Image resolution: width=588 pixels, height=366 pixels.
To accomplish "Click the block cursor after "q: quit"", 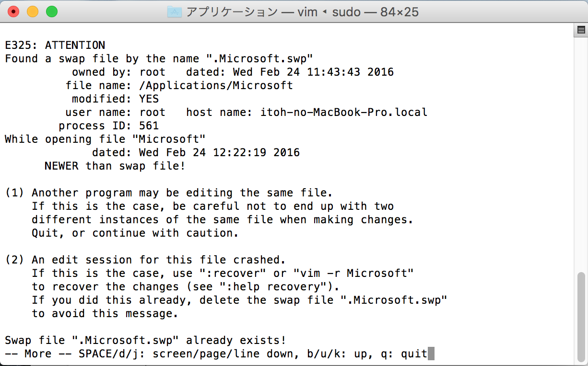I will (431, 354).
